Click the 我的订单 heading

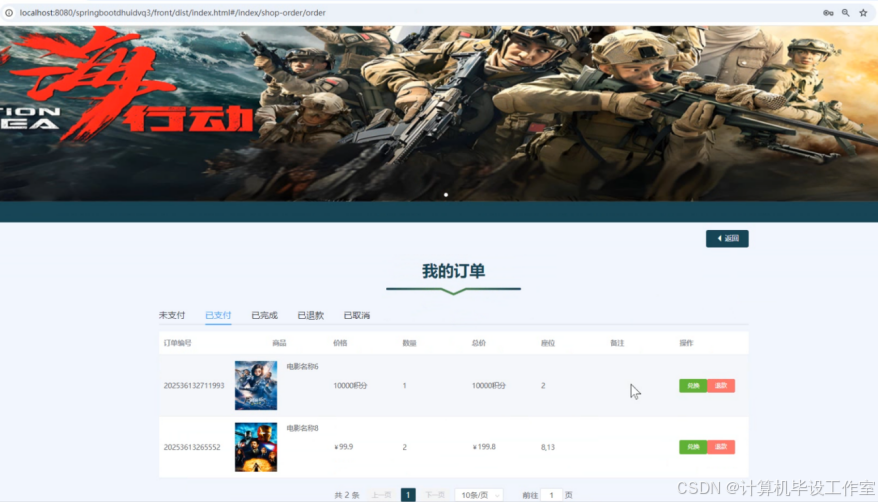(x=454, y=271)
